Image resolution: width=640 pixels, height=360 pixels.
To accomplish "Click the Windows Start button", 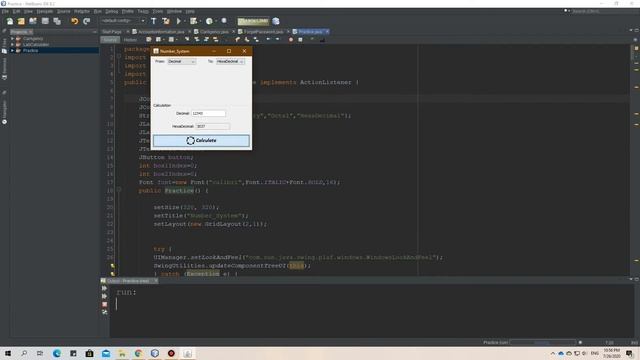I will [8, 353].
